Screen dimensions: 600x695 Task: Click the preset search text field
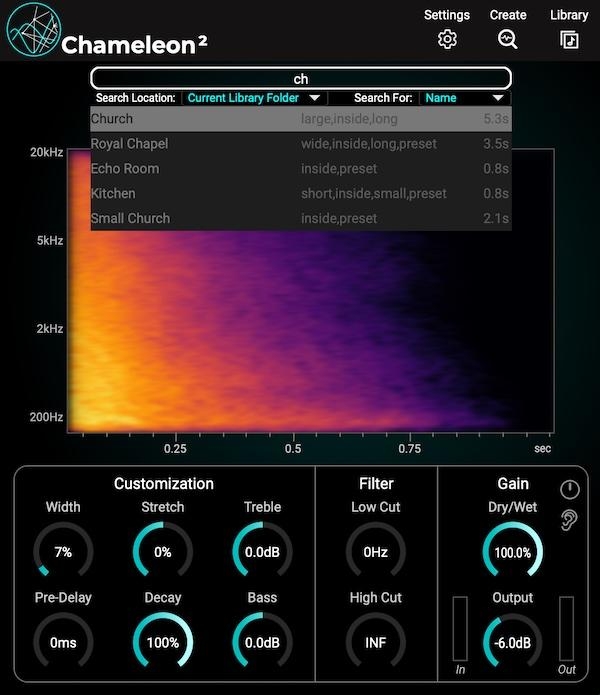point(300,78)
